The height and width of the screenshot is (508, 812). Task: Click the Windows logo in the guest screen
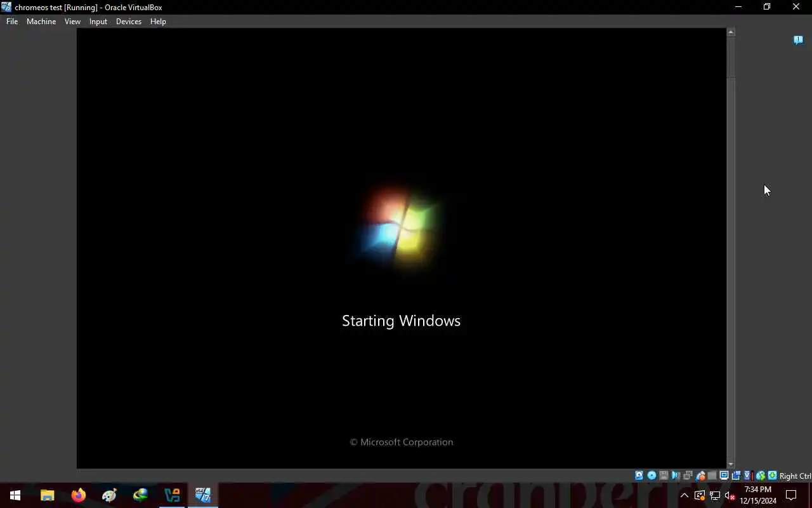[401, 229]
